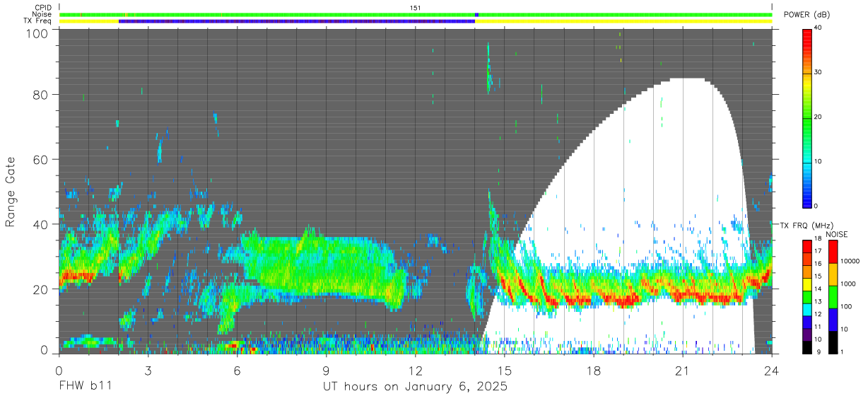Click the '6' tick on UT hours axis
868x401 pixels.
237,371
